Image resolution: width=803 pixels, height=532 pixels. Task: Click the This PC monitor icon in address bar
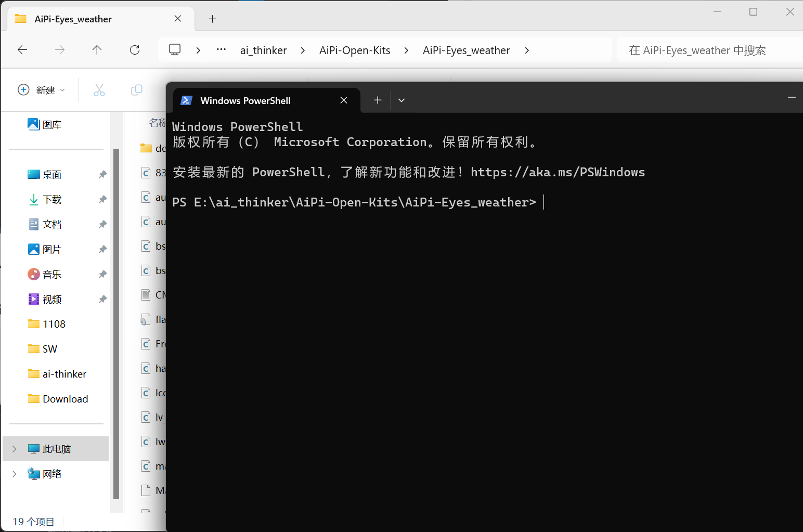pos(175,50)
